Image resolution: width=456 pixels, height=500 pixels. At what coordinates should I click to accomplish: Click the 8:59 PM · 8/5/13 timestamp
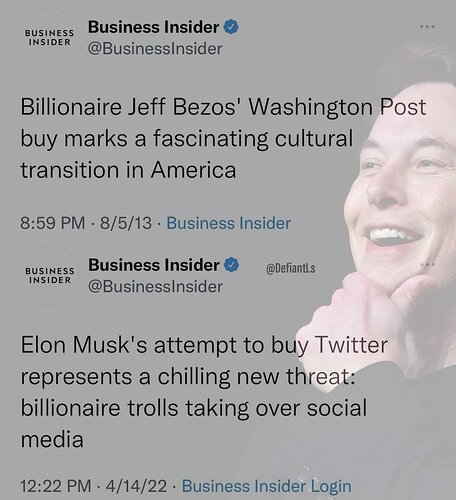tap(86, 223)
